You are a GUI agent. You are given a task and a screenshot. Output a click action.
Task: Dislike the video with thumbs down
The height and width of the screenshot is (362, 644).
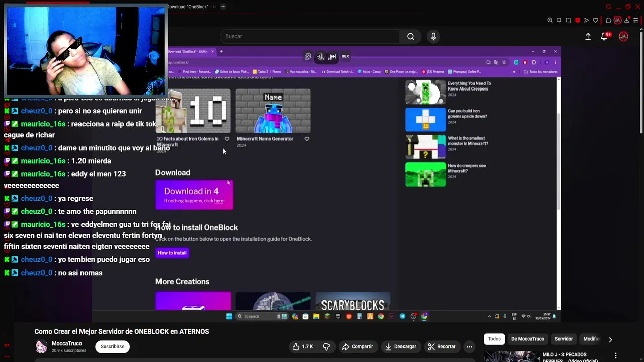[x=326, y=346]
